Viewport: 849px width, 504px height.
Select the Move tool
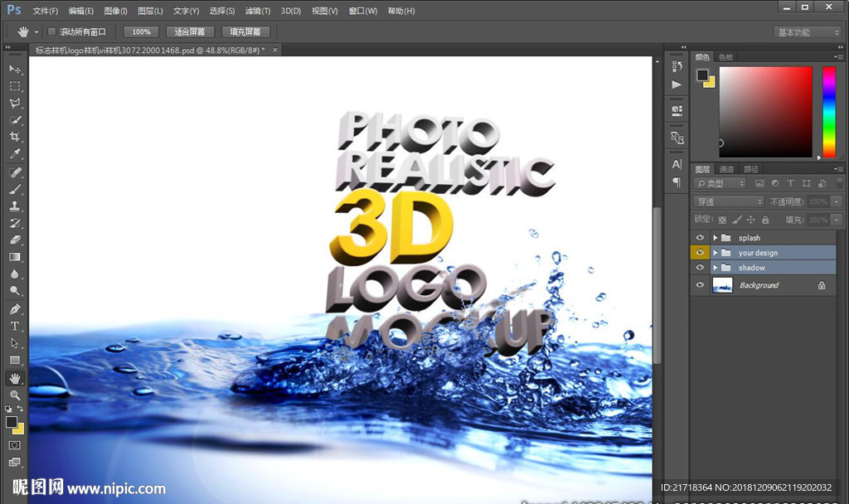[x=15, y=69]
